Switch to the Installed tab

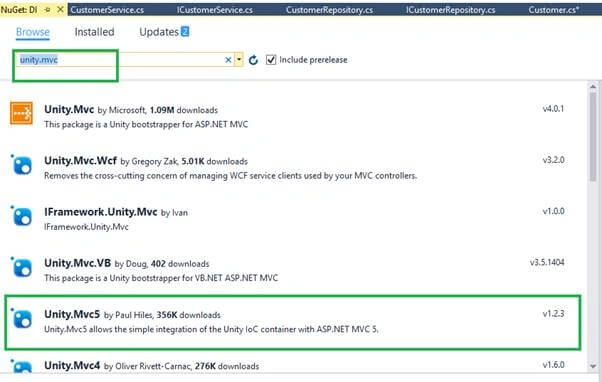94,32
